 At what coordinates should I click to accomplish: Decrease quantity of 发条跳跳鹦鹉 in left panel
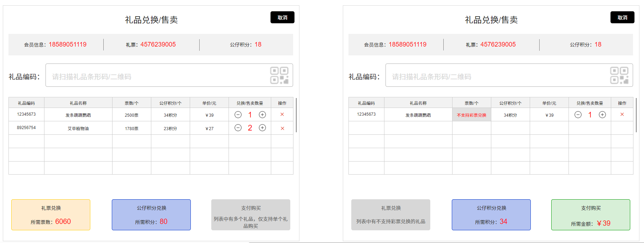238,115
